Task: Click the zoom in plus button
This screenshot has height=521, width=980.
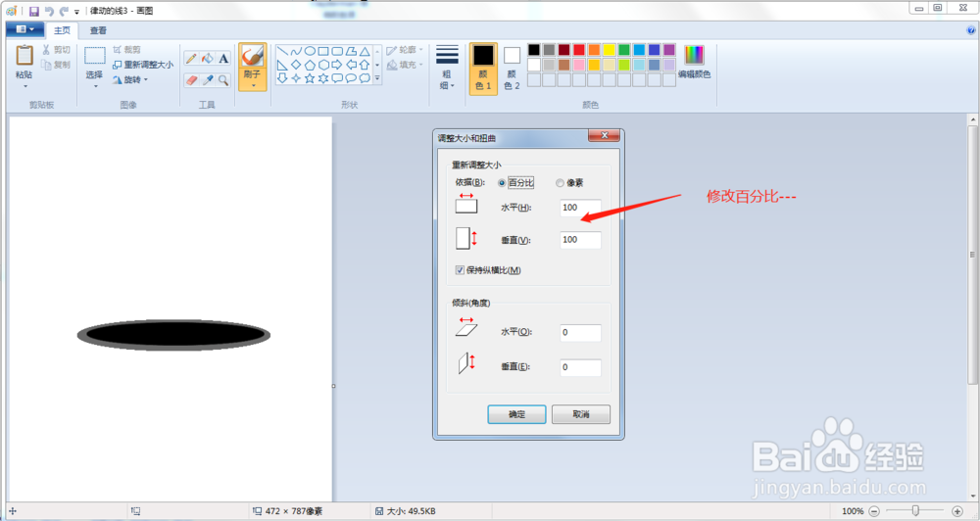Action: point(956,511)
